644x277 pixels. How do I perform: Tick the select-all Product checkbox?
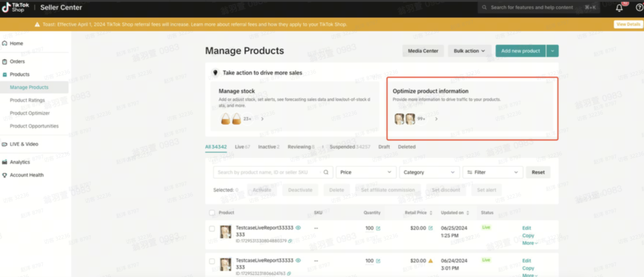pyautogui.click(x=212, y=213)
